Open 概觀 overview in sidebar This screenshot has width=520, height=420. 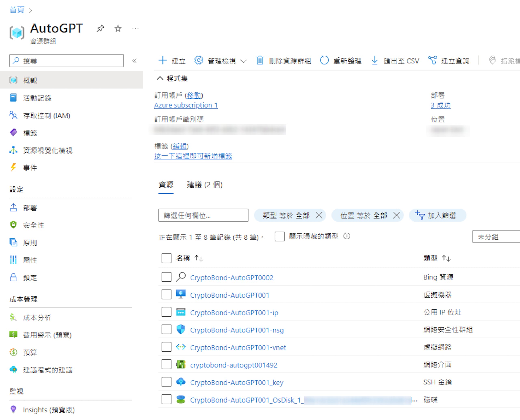click(x=71, y=80)
